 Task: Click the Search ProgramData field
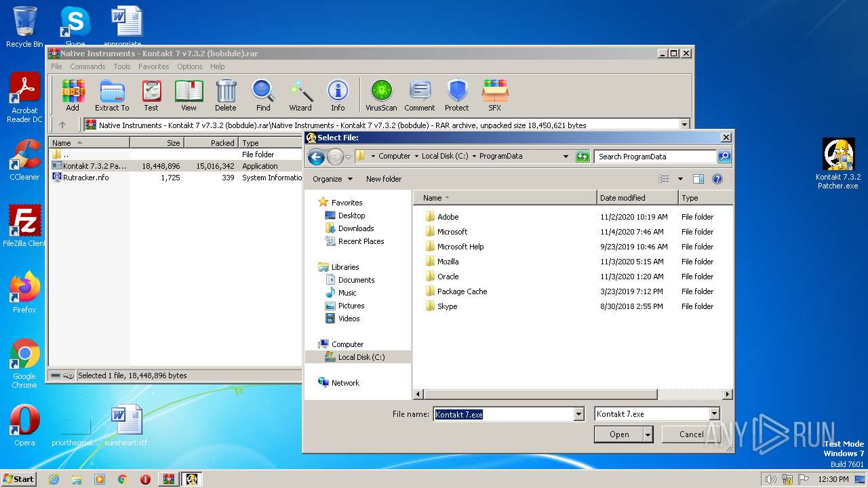655,157
